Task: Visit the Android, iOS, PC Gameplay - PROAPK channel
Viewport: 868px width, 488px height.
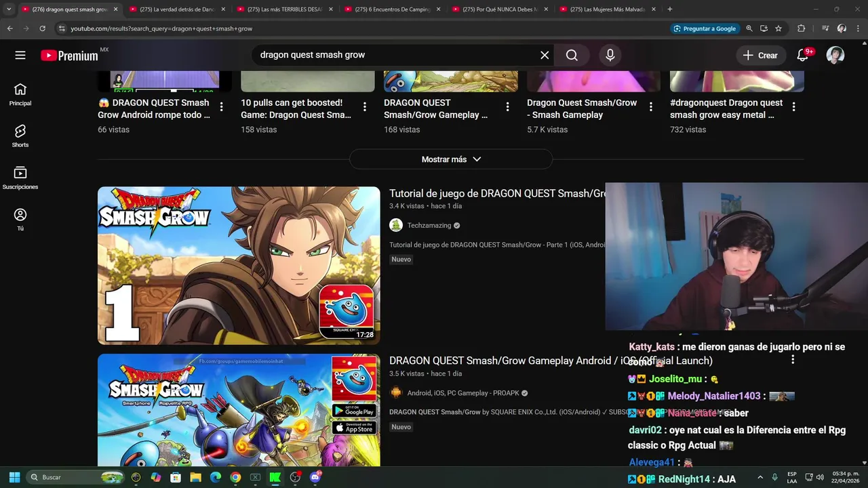Action: click(463, 393)
